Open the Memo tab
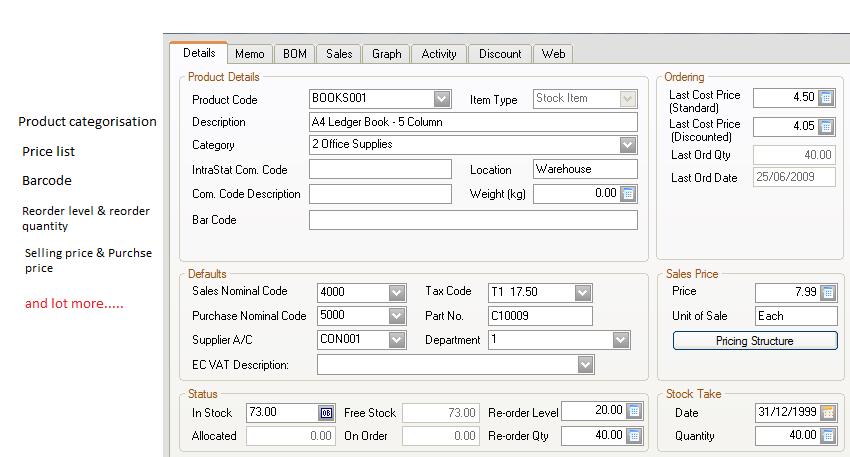The height and width of the screenshot is (457, 850). 249,54
